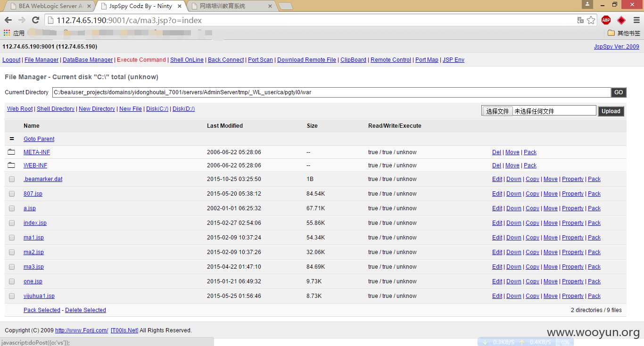Open DataBase Manager menu link

pos(88,60)
